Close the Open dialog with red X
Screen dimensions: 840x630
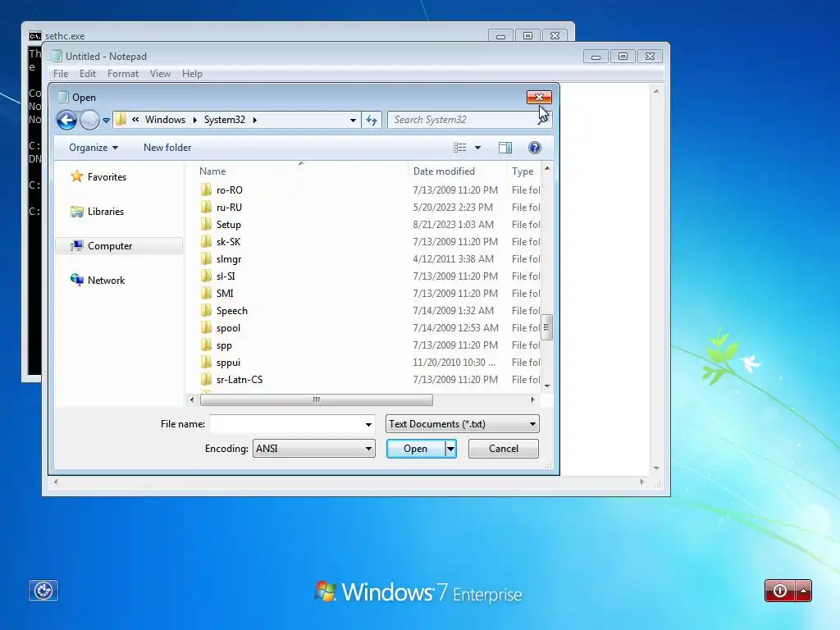pos(539,97)
